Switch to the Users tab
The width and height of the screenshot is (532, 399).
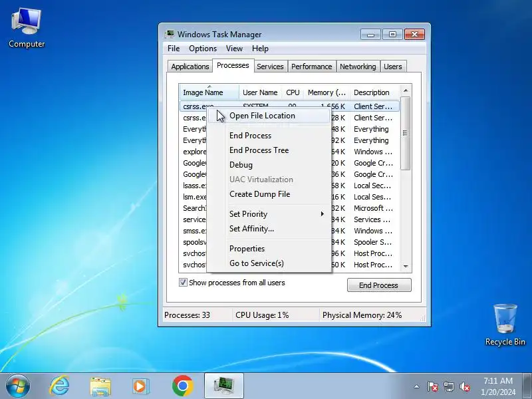(x=392, y=66)
